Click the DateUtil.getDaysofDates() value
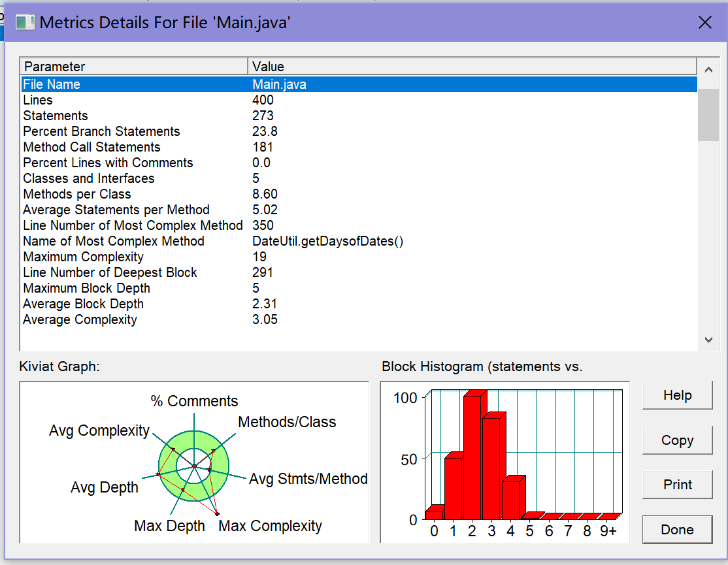 pos(328,241)
